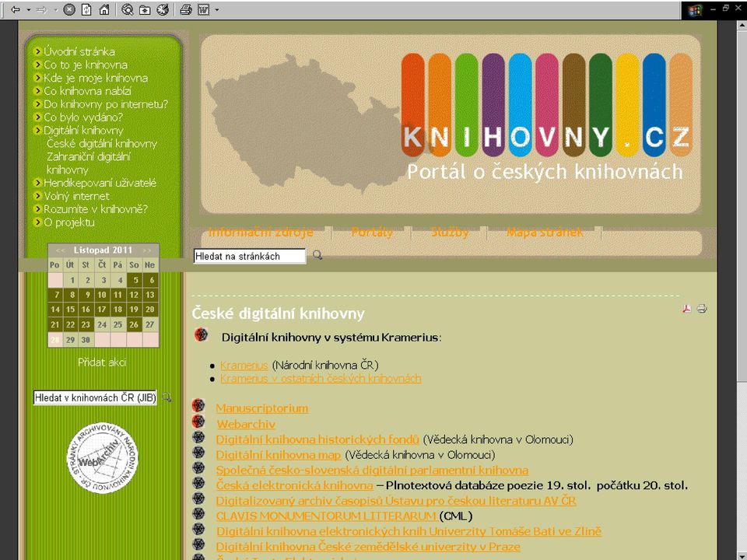The width and height of the screenshot is (747, 560).
Task: Open the History toolbar icon
Action: click(x=163, y=9)
